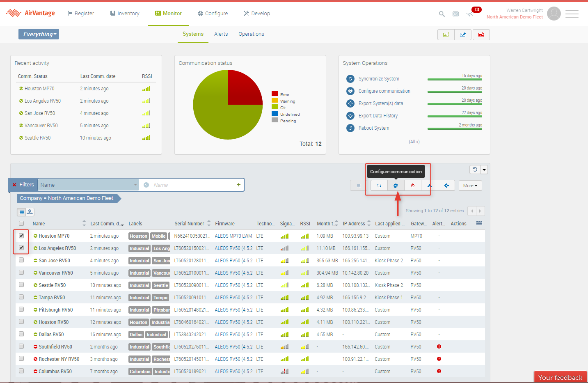Switch to the Alerts tab

click(x=221, y=34)
